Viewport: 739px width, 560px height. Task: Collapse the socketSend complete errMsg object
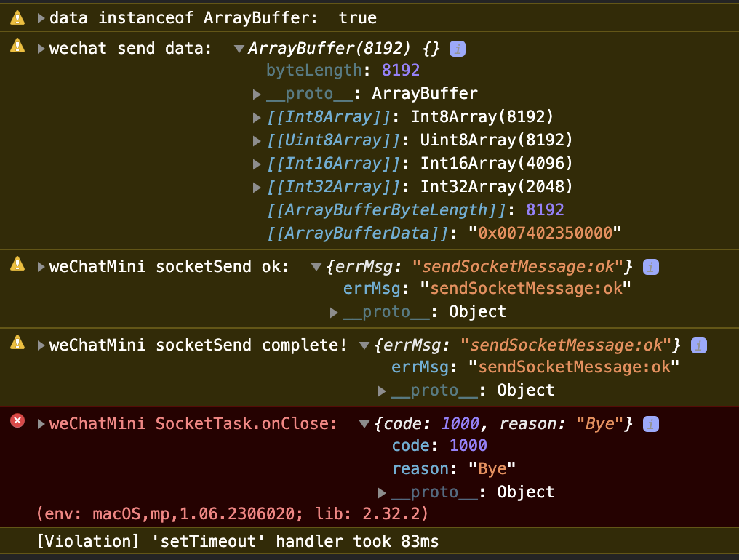[x=364, y=345]
